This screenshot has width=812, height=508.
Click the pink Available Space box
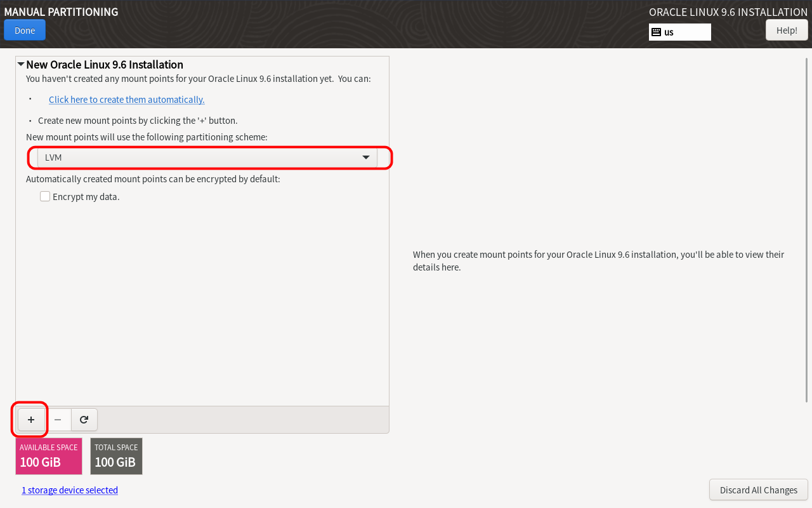[49, 456]
